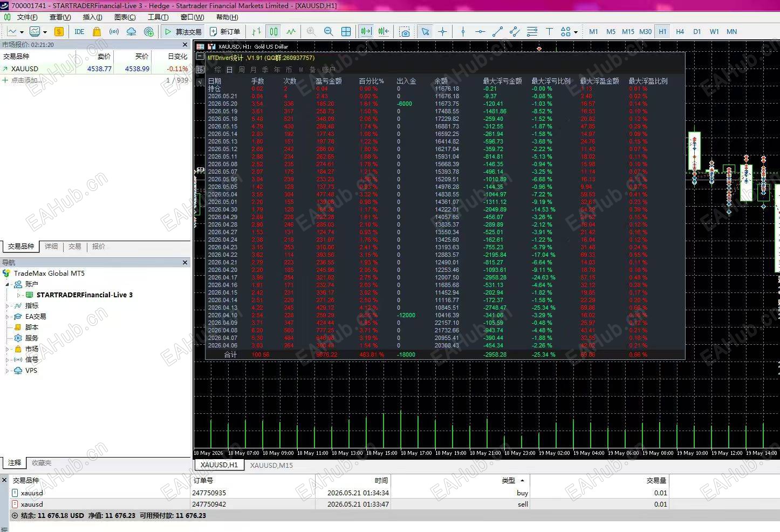This screenshot has width=780, height=532.
Task: Click the 新订单 new order button
Action: (225, 32)
